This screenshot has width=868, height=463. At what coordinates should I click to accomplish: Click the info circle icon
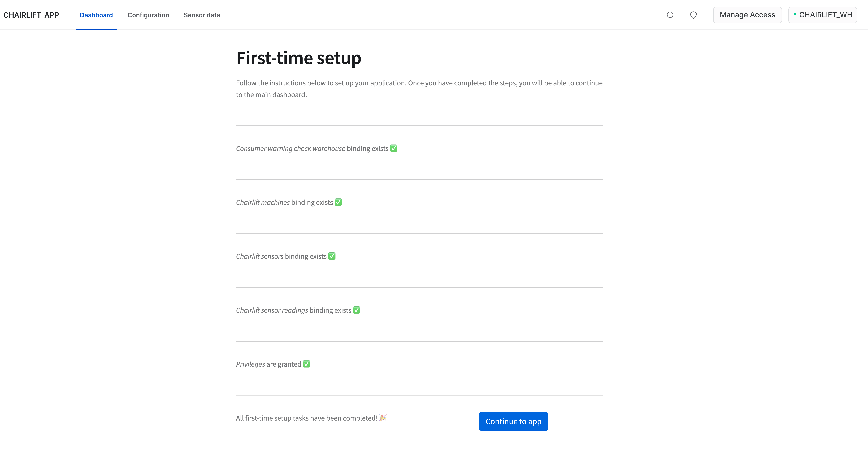(x=670, y=15)
